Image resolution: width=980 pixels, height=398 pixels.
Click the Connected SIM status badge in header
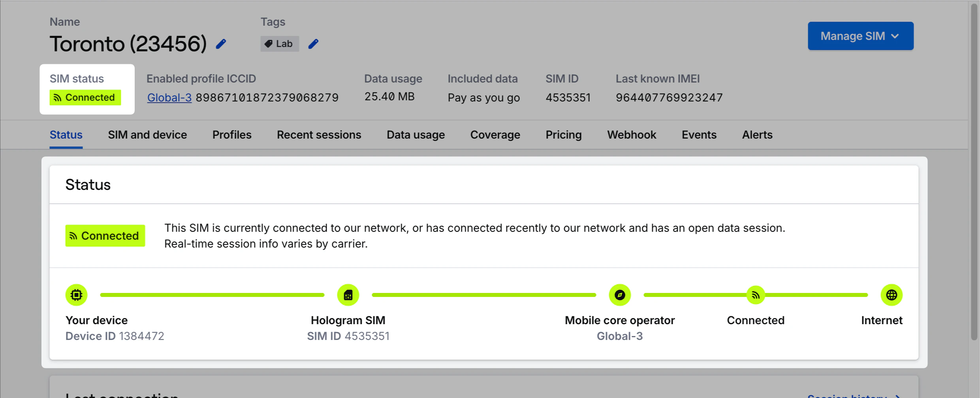click(x=85, y=98)
